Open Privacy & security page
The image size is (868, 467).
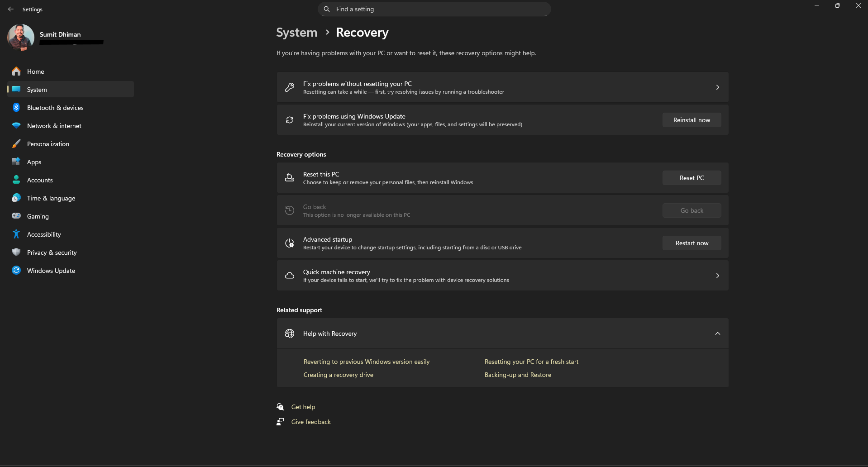71,253
